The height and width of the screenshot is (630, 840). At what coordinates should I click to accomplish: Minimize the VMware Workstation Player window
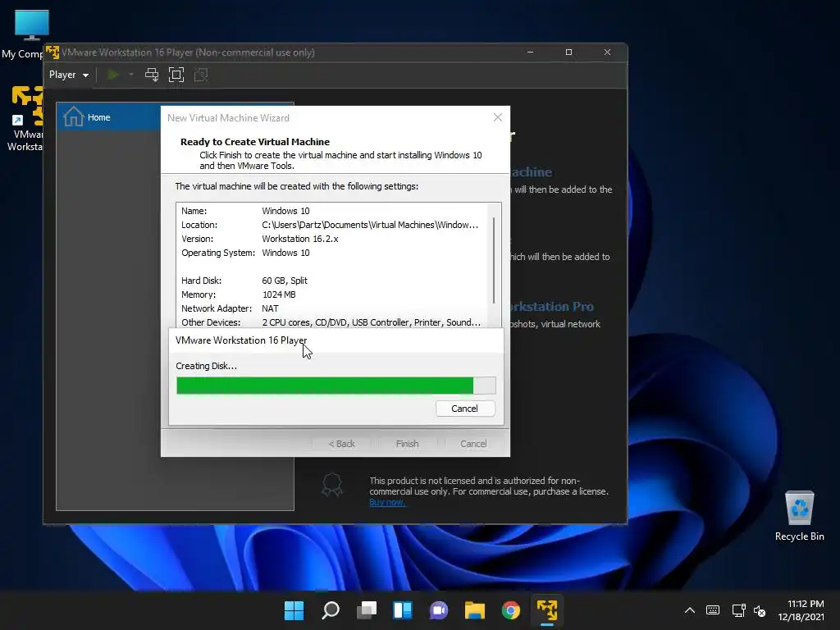click(531, 52)
